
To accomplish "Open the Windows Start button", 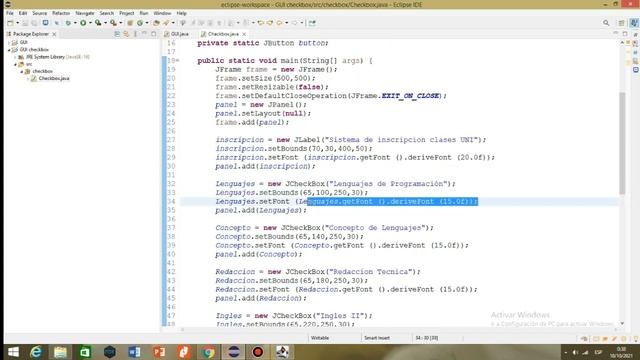I will tap(13, 352).
